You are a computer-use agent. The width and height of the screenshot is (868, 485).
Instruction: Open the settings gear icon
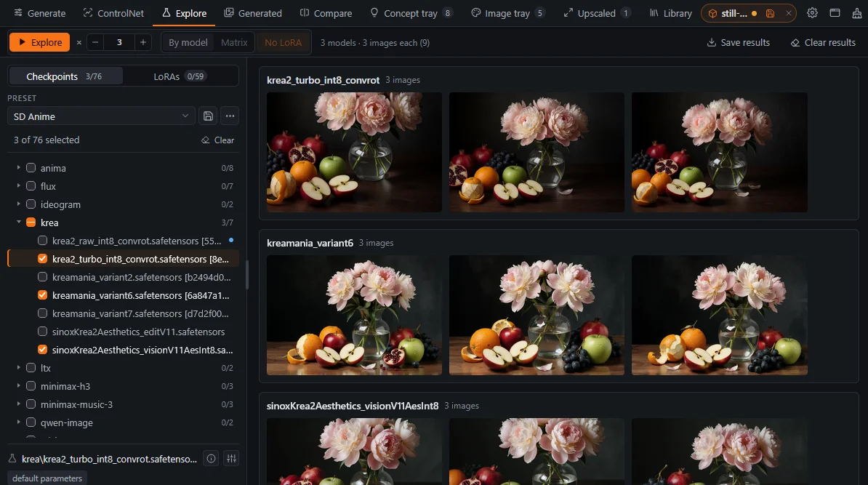(x=812, y=13)
